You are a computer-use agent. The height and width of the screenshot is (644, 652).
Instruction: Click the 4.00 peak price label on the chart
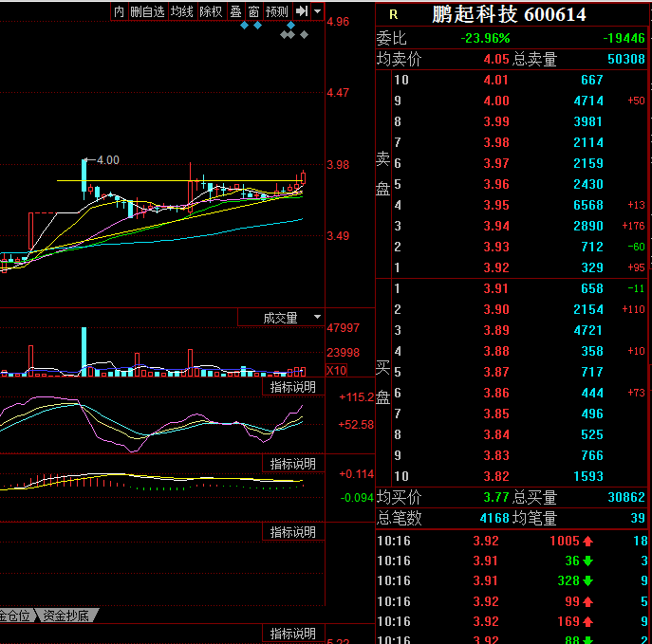click(x=108, y=160)
